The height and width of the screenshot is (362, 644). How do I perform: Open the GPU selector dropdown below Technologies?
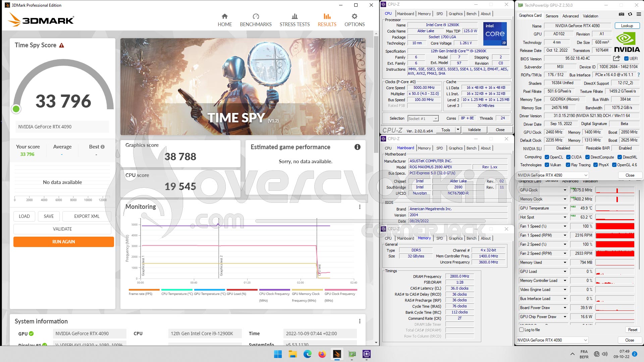pos(552,175)
